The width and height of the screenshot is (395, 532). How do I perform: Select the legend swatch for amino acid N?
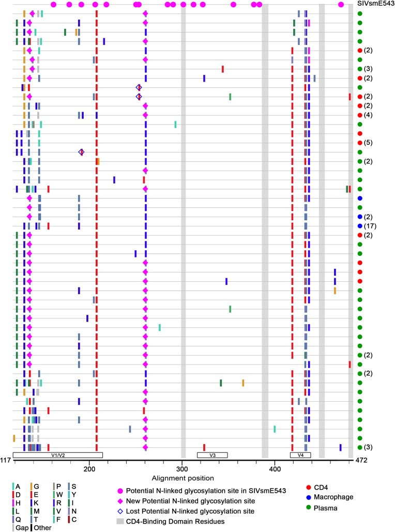pyautogui.click(x=69, y=511)
